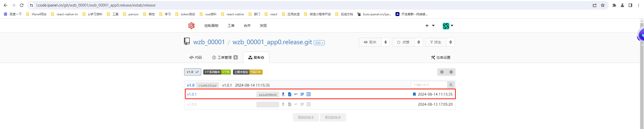Click the list-box details icon for v1.0.1
The height and width of the screenshot is (129, 644).
coord(309,94)
